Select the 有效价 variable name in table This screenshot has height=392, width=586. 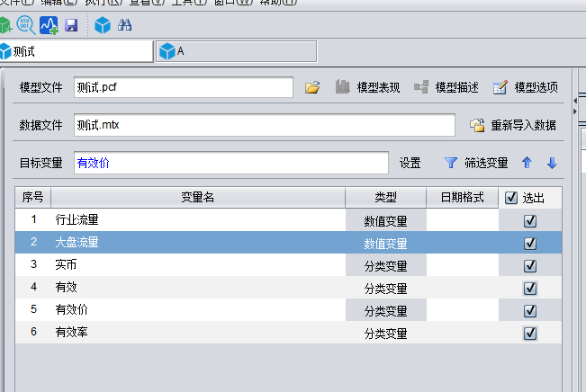tap(71, 309)
